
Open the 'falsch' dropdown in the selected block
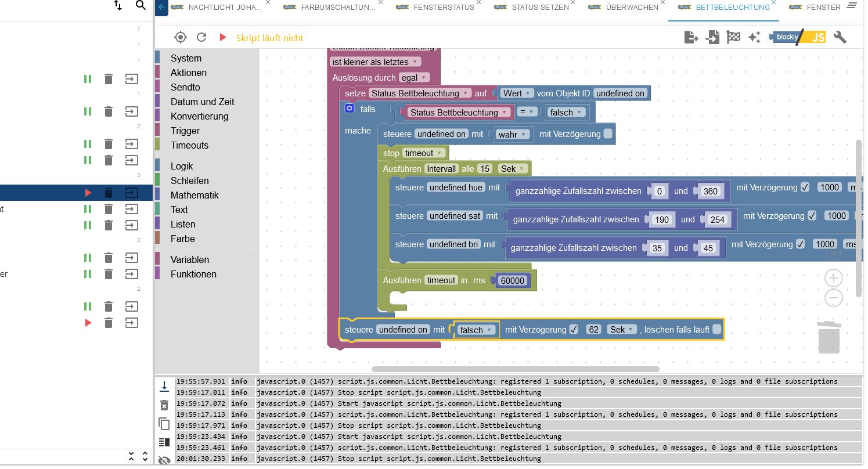[x=476, y=330]
